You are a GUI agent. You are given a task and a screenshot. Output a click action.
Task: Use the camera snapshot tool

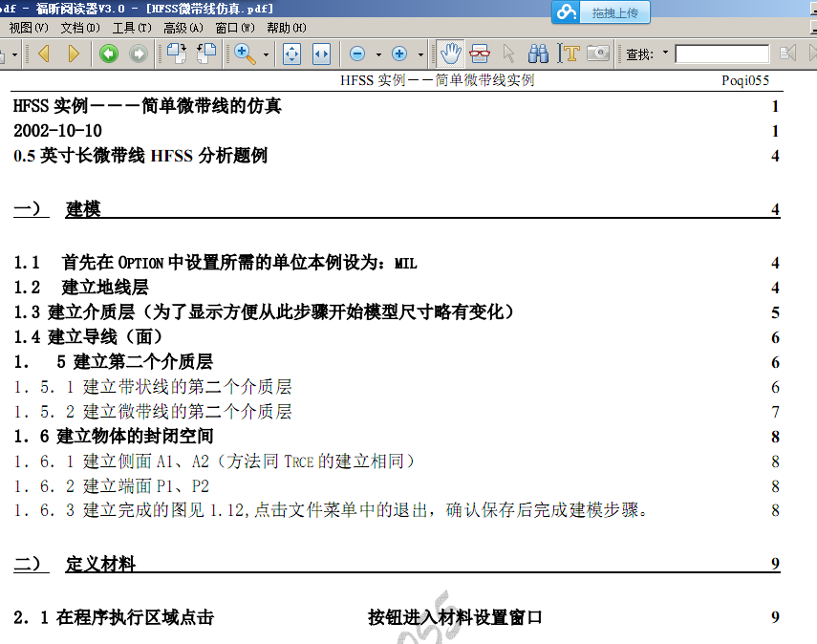[x=598, y=54]
